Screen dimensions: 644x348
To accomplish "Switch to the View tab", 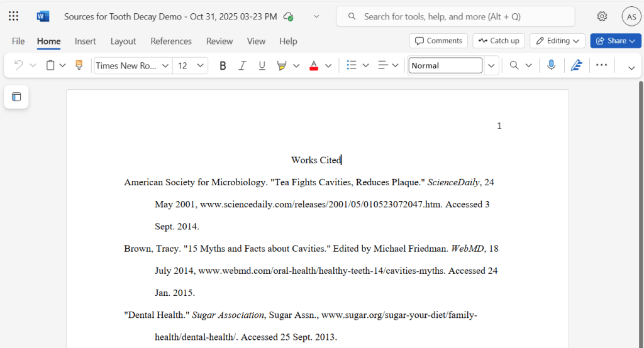I will pyautogui.click(x=256, y=41).
